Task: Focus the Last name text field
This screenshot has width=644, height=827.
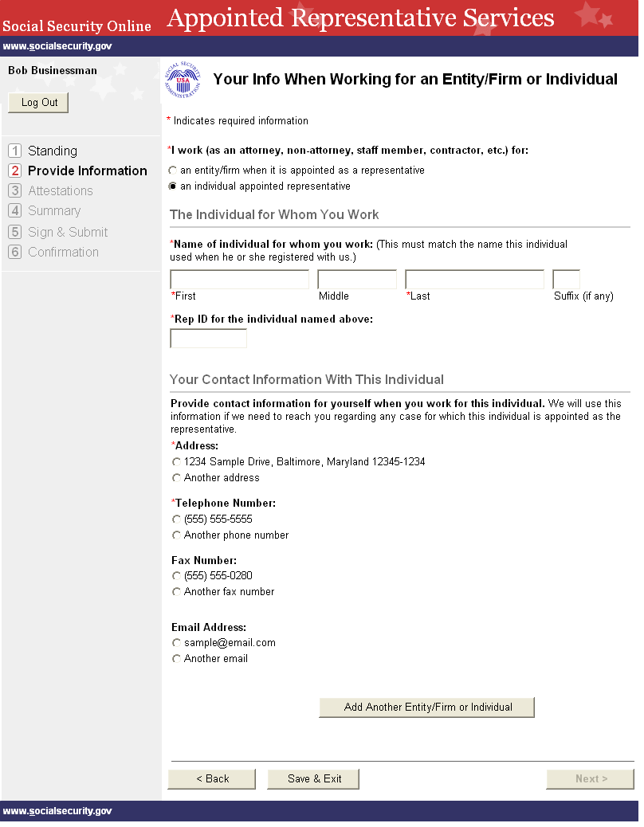Action: (474, 280)
